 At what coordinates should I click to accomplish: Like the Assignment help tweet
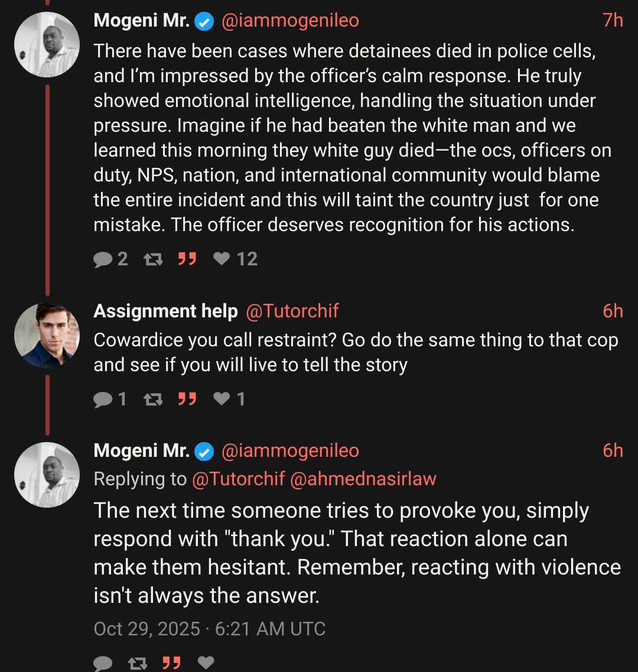222,400
